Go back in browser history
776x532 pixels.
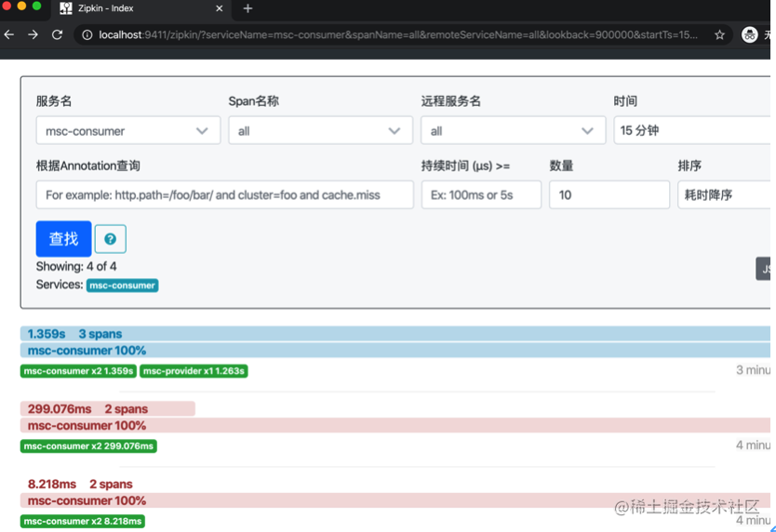pyautogui.click(x=9, y=34)
